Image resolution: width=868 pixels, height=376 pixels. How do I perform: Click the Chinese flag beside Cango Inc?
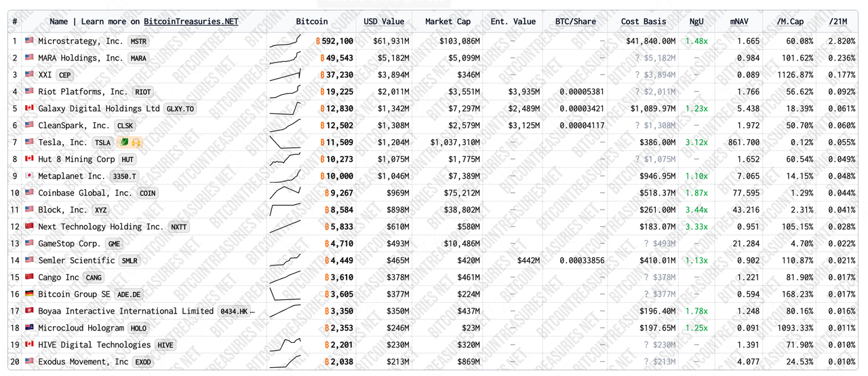coord(29,278)
